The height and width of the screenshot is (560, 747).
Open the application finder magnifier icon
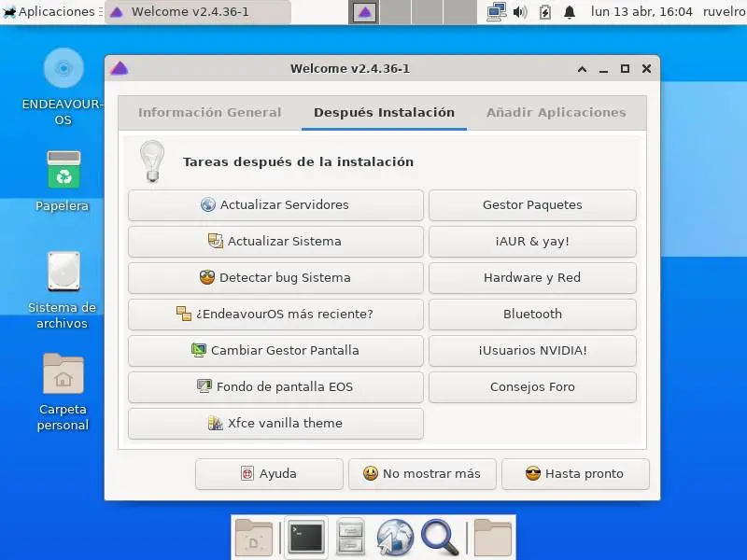point(440,538)
